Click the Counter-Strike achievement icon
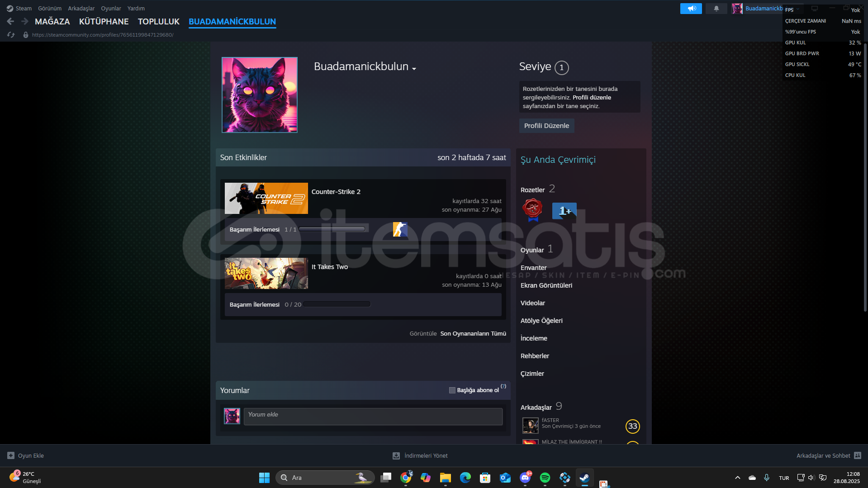The image size is (868, 488). 400,229
